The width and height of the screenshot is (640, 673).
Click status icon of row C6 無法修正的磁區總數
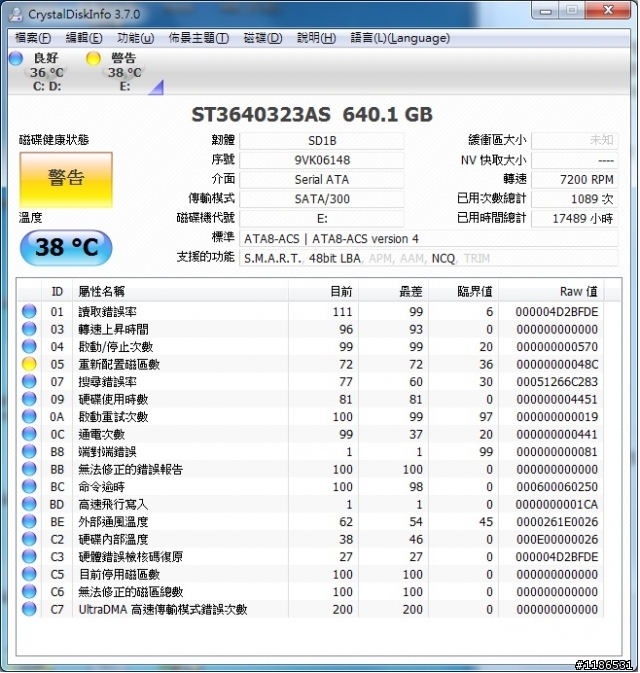(29, 591)
